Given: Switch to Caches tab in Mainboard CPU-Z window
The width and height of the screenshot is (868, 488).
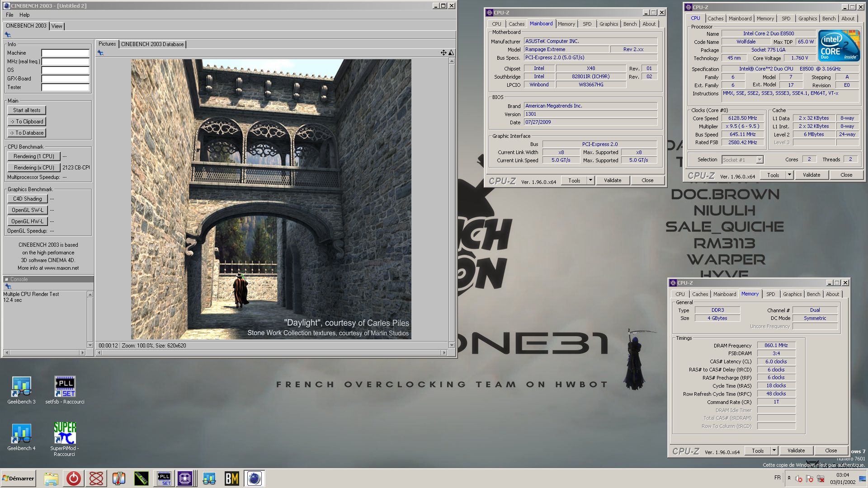Looking at the screenshot, I should 516,24.
